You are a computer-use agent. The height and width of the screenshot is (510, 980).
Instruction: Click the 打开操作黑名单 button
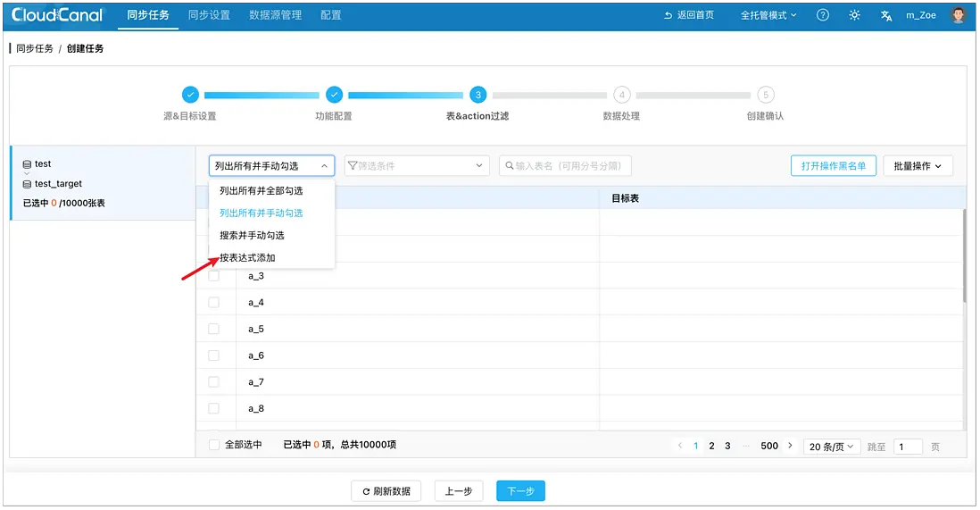pos(833,166)
